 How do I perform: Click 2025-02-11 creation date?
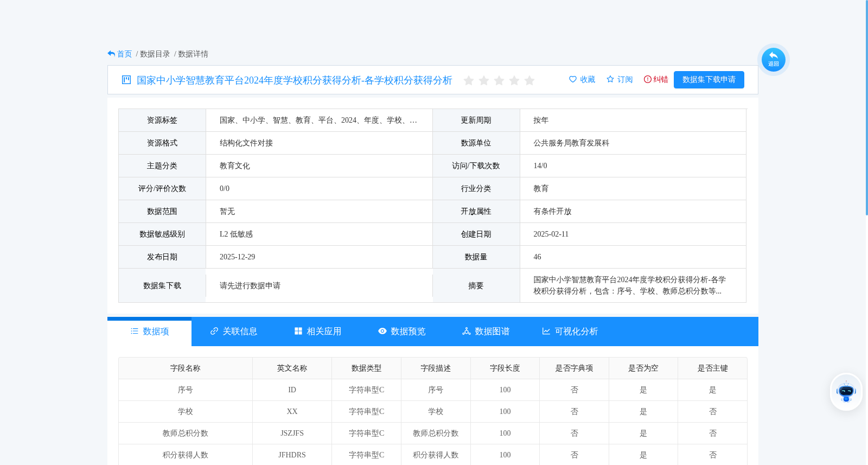551,234
